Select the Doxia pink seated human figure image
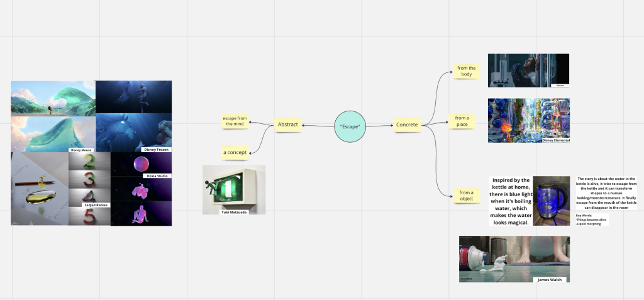Screen dimensions: 644x300 tap(142, 213)
